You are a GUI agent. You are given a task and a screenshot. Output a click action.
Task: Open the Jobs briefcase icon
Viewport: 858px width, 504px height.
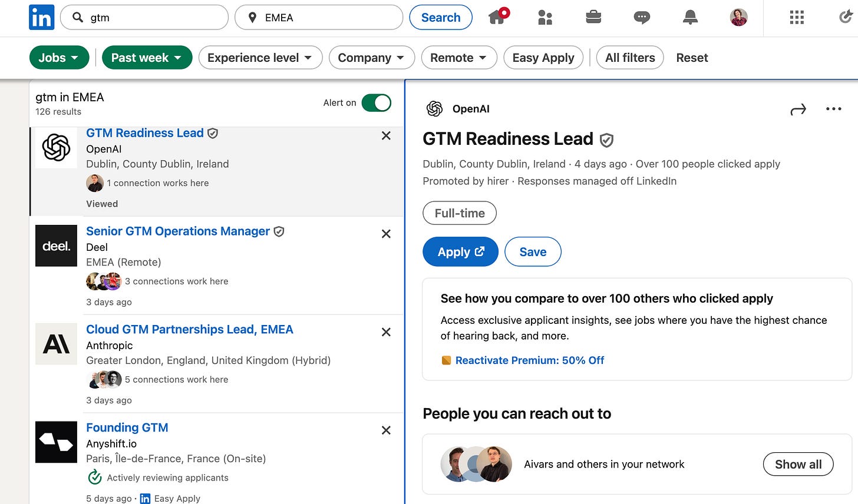(x=593, y=17)
